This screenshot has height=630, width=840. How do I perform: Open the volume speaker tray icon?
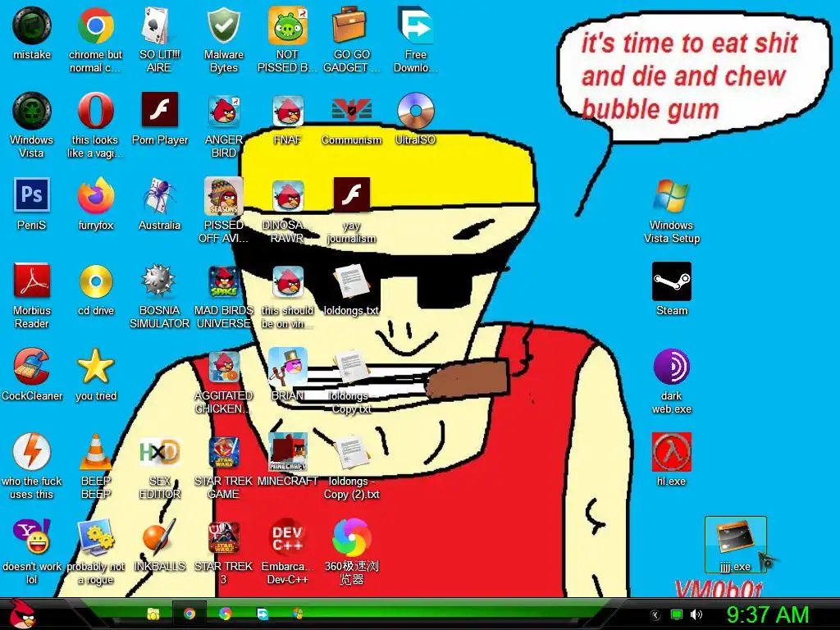click(696, 614)
